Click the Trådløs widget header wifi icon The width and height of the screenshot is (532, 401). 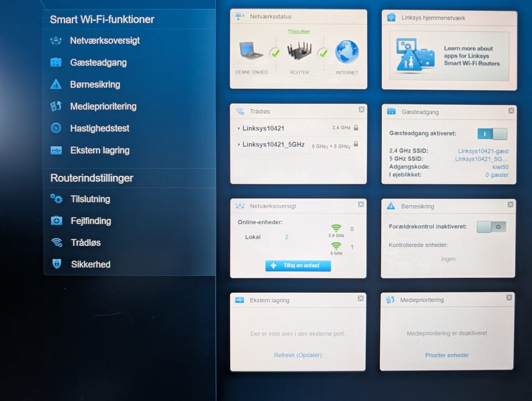[x=240, y=111]
